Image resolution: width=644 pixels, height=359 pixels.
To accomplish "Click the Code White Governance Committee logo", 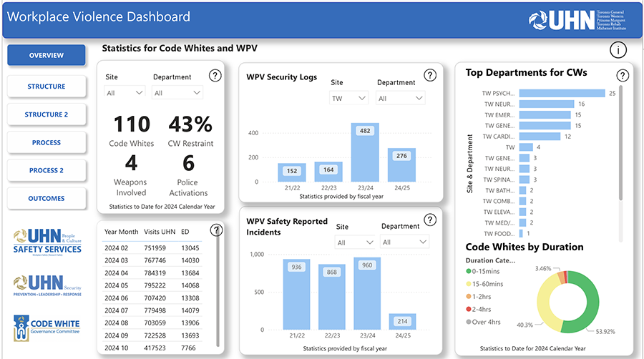I will coord(47,326).
